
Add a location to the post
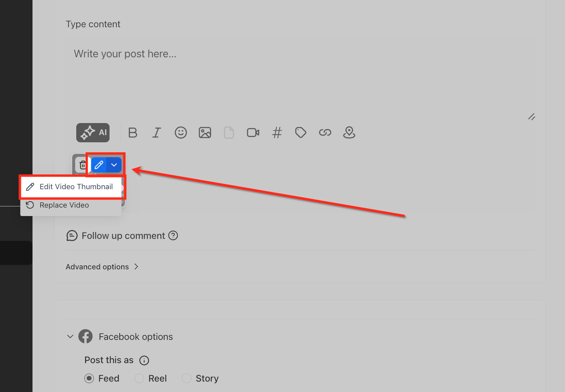[349, 132]
